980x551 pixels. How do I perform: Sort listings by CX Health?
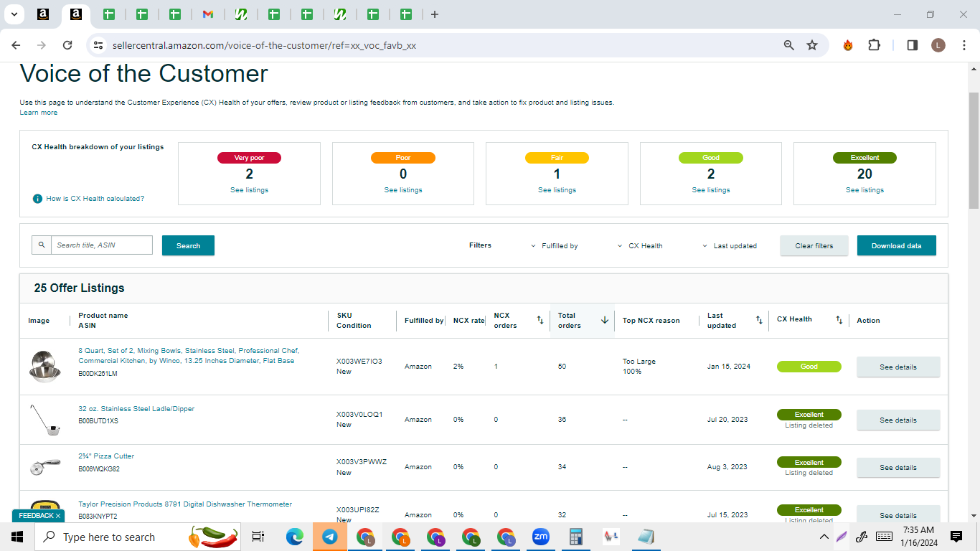click(839, 320)
